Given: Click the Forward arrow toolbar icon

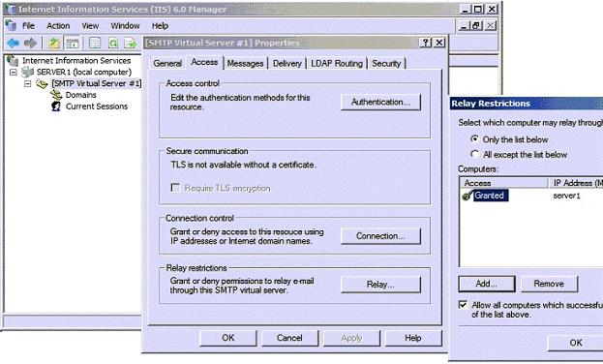Looking at the screenshot, I should click(30, 43).
